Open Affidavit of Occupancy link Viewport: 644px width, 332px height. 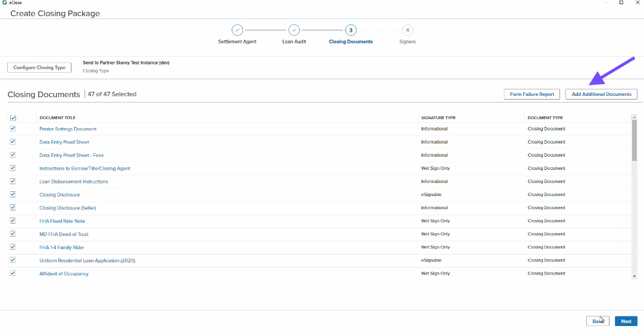click(64, 274)
